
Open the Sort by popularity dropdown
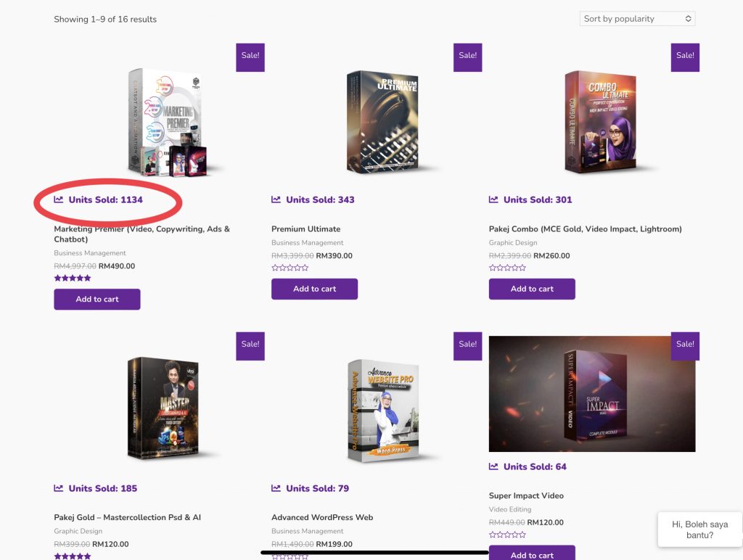[637, 19]
